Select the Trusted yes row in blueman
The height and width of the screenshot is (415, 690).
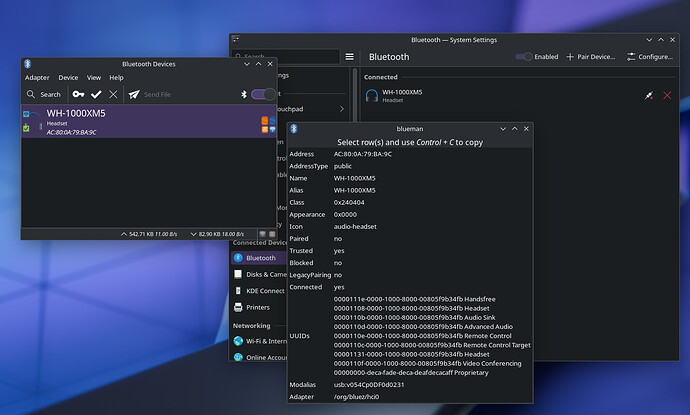(x=410, y=251)
